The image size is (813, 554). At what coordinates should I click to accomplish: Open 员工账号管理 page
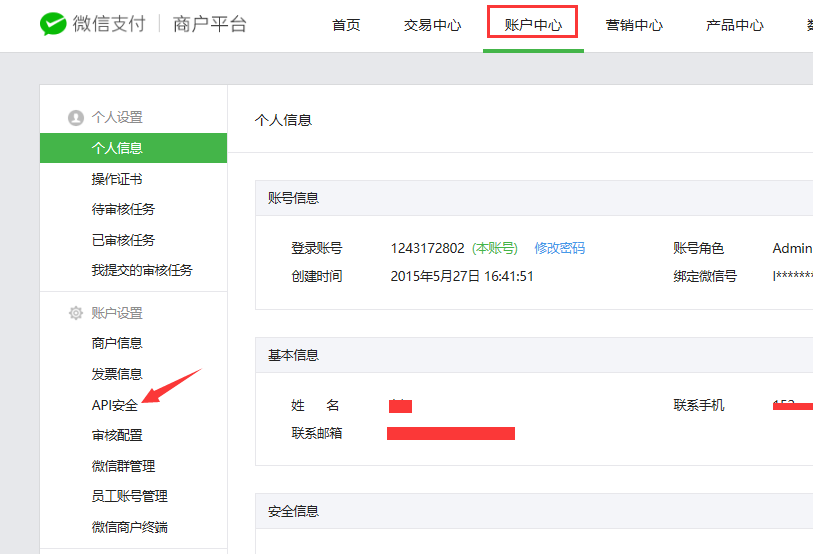tap(129, 496)
